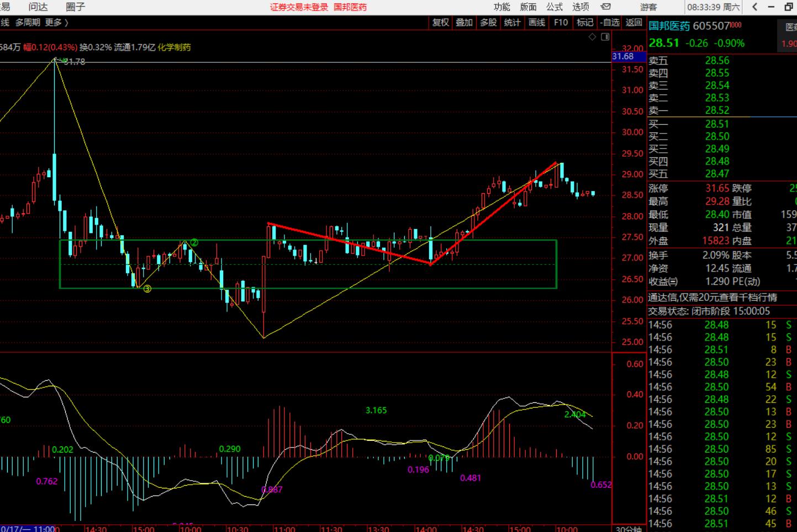The width and height of the screenshot is (797, 532).
Task: Toggle 叠加 overlay mode
Action: tap(464, 23)
